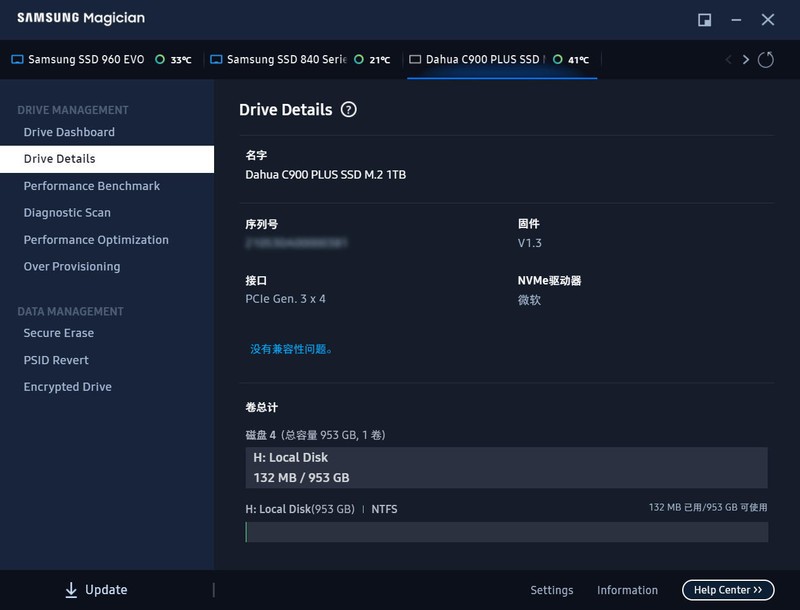Viewport: 800px width, 610px height.
Task: Open Performance Benchmark section
Action: tap(92, 186)
